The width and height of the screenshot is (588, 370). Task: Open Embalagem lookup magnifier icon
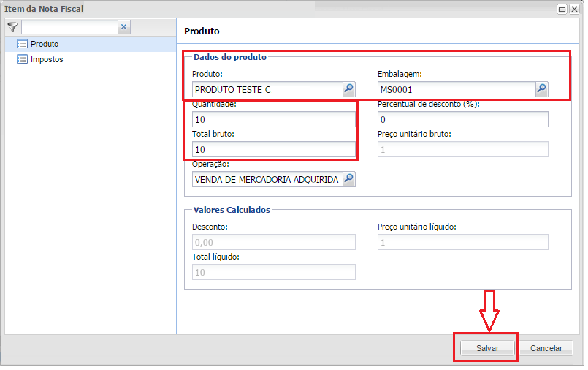click(541, 89)
